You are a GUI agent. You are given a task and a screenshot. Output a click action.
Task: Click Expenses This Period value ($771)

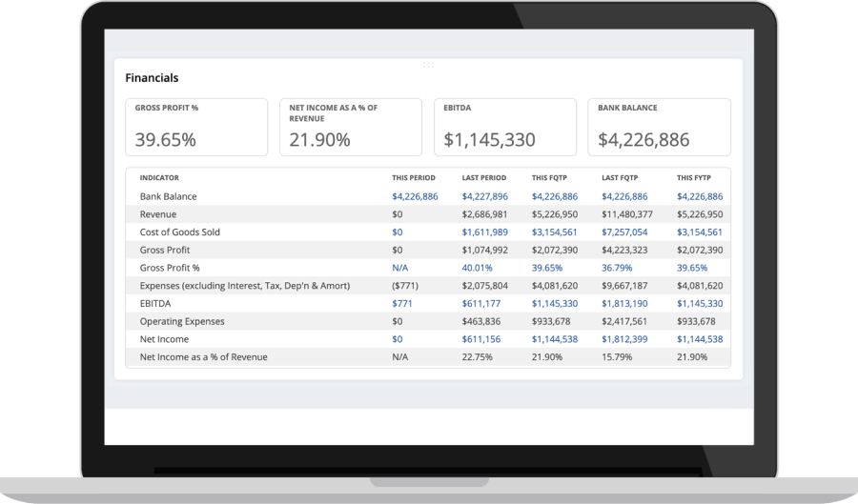[405, 285]
